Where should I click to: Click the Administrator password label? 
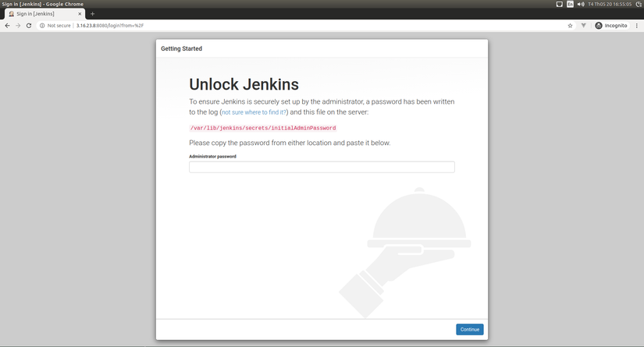tap(212, 156)
